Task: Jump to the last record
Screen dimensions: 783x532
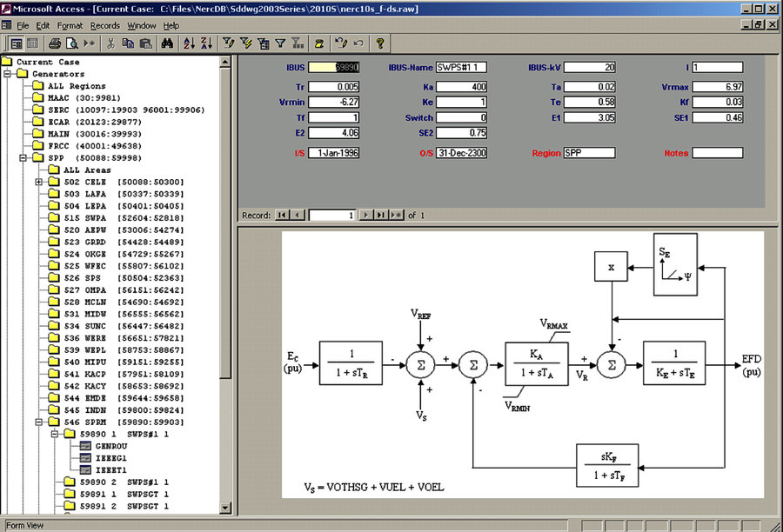Action: 380,215
